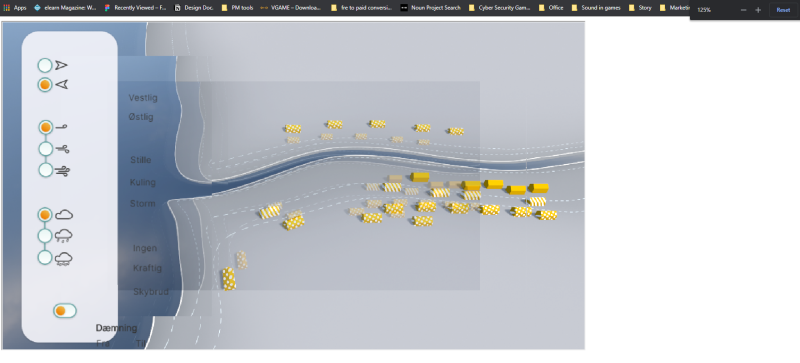Open the Chrome Apps shortcut
This screenshot has height=363, width=800.
pos(15,8)
